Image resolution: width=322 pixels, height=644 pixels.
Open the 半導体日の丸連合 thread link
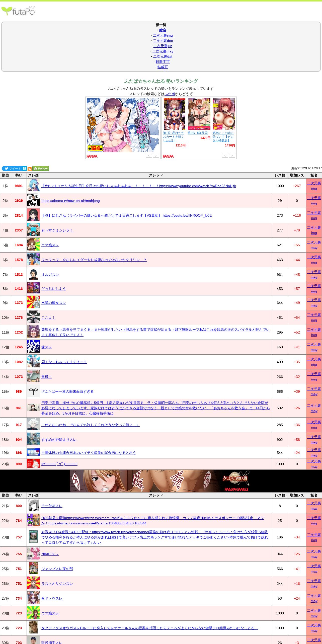click(x=89, y=453)
